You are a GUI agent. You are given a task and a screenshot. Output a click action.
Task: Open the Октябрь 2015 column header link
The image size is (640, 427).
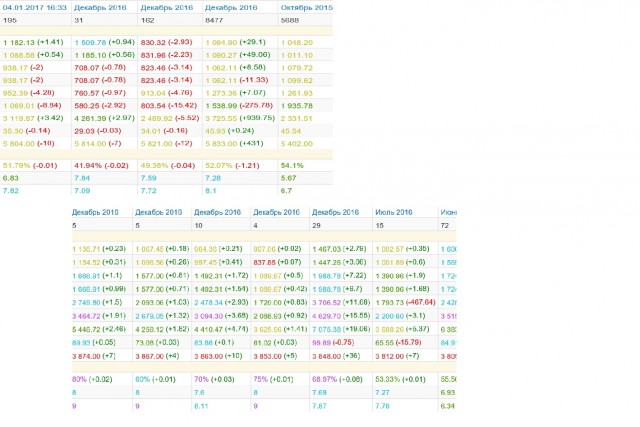coord(307,7)
